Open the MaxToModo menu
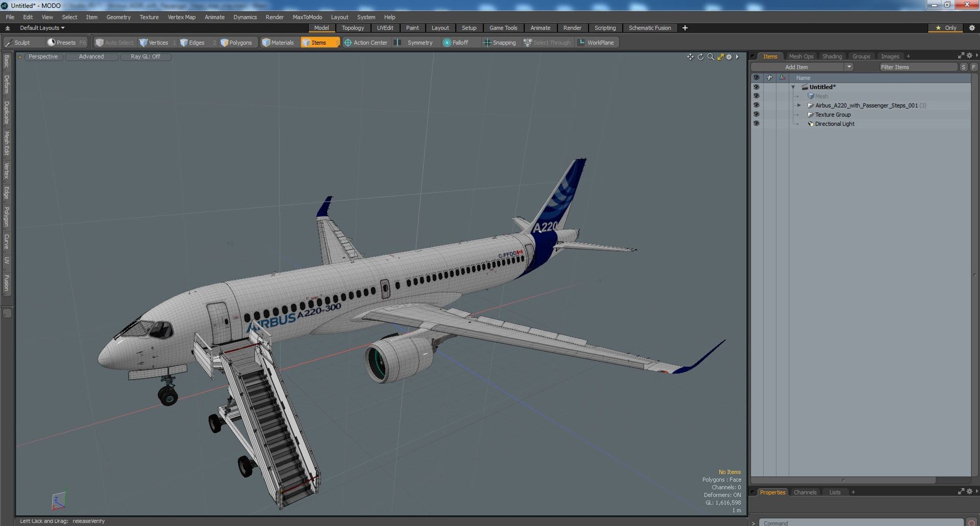980x526 pixels. 307,17
